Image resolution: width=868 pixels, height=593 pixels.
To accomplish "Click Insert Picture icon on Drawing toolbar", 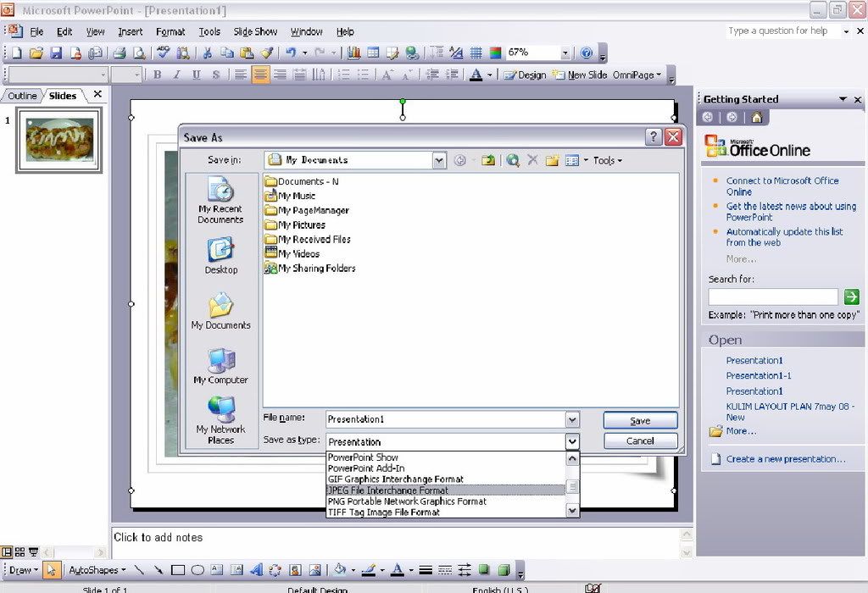I will pyautogui.click(x=315, y=570).
